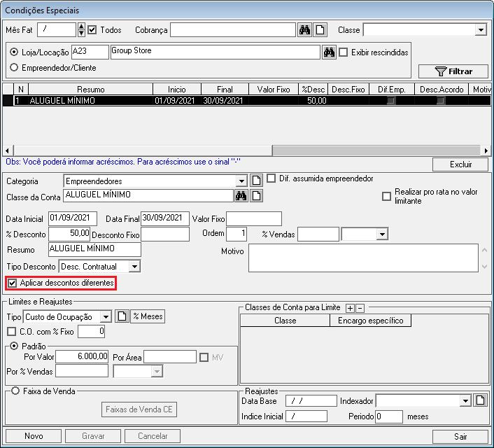
Task: Uncheck Aplicar descontos diferentes
Action: tap(13, 283)
